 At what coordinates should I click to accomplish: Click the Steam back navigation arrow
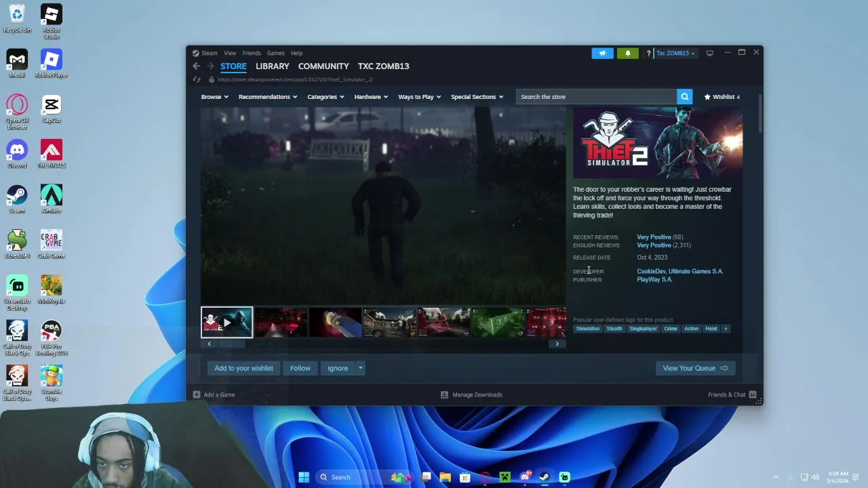196,66
